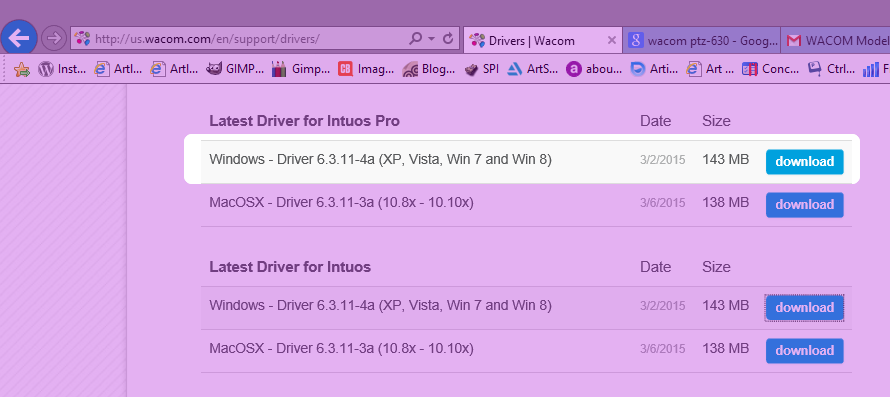Download Intuos Pro MacOSX driver 6.3.11-3a
Image resolution: width=890 pixels, height=397 pixels.
click(804, 205)
